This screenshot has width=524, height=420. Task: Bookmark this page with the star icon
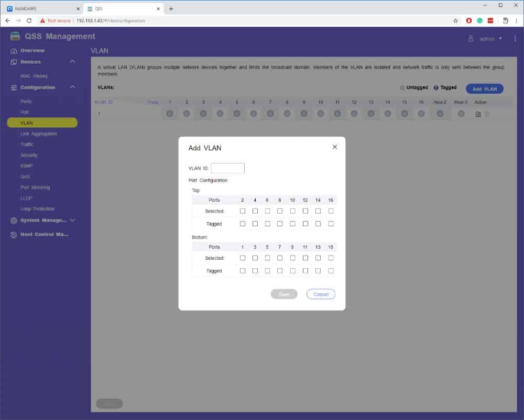[455, 20]
